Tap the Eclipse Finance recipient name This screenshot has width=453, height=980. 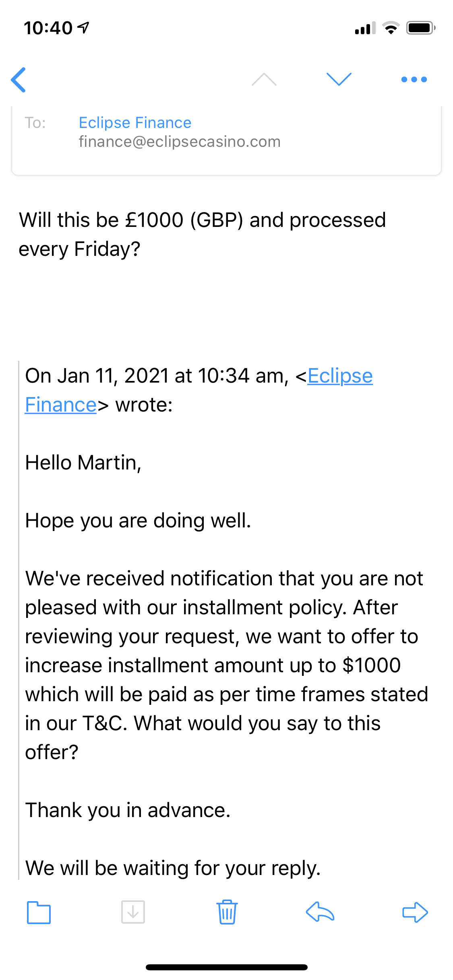pyautogui.click(x=135, y=123)
